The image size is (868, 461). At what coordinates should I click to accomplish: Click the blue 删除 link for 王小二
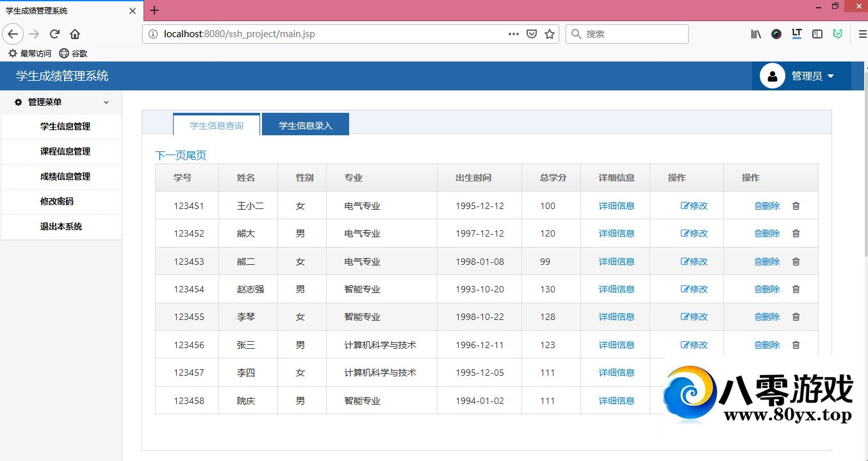(767, 206)
